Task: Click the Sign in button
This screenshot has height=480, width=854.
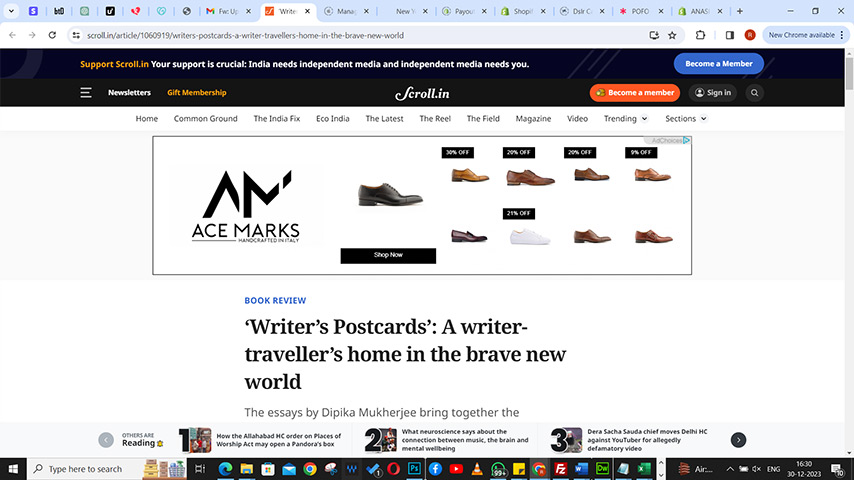Action: click(x=713, y=93)
